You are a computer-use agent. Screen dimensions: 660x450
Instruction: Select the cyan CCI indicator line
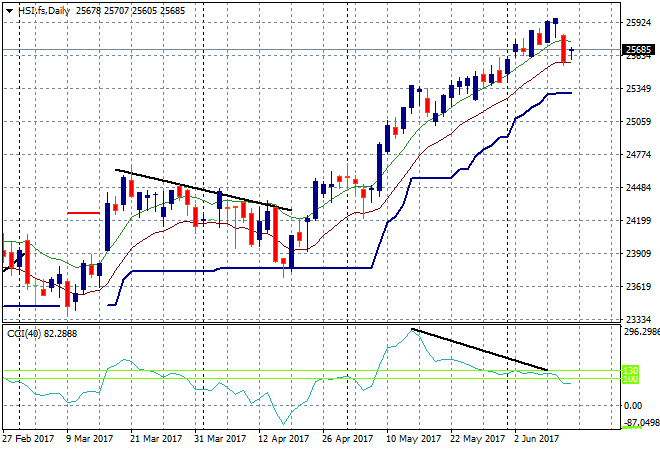286,377
